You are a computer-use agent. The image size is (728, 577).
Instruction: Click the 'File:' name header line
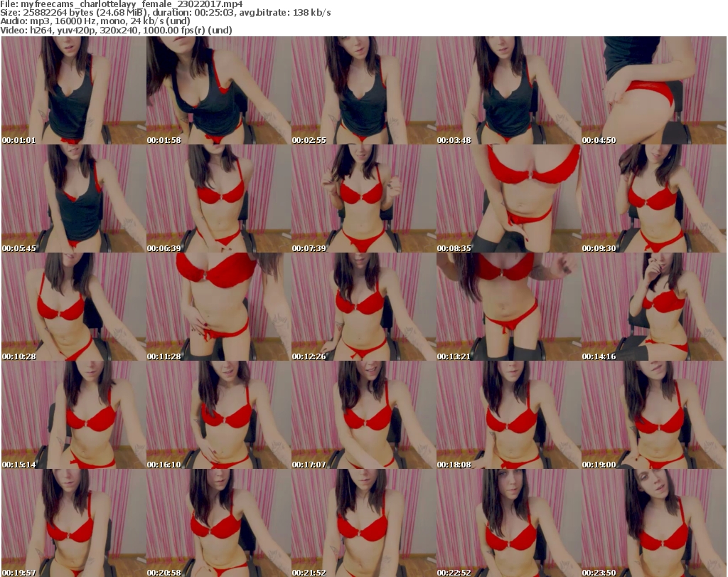coord(121,4)
